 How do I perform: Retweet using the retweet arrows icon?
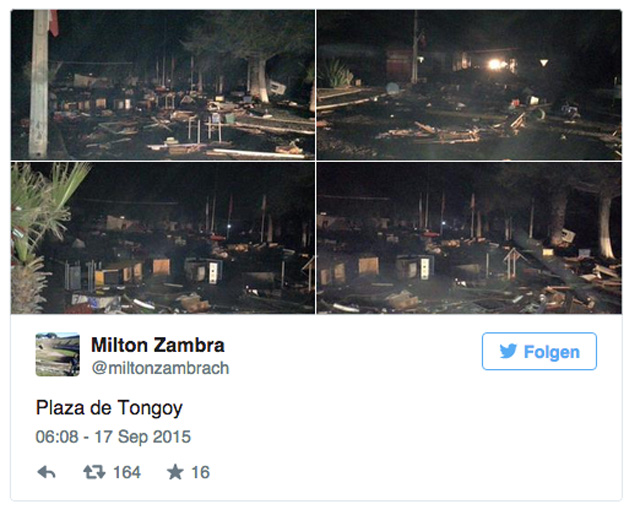click(x=94, y=472)
